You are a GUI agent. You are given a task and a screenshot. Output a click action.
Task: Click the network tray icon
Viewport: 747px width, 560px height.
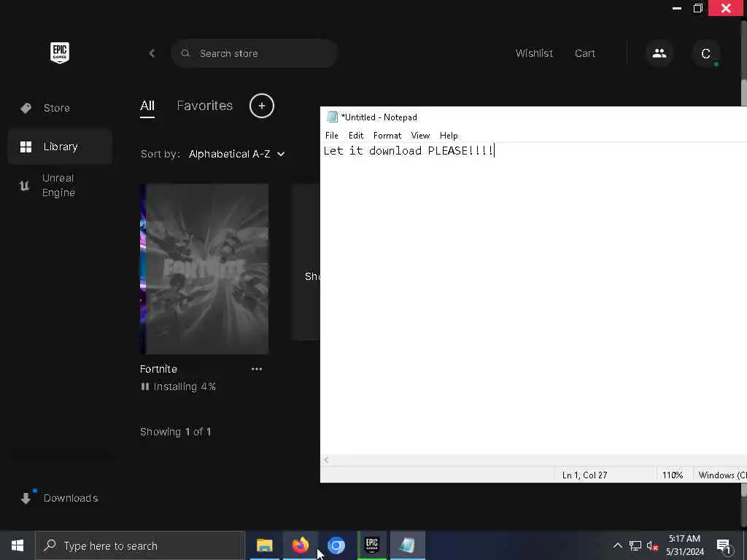click(635, 545)
